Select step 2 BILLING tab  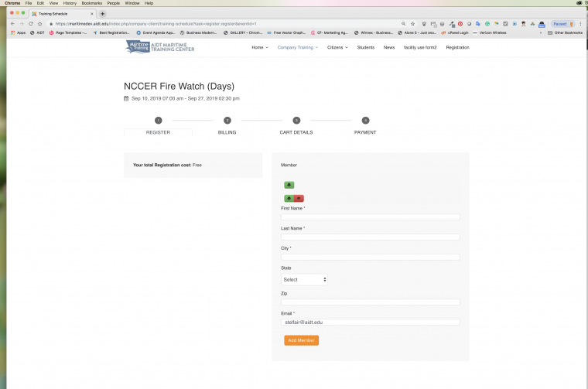[227, 132]
